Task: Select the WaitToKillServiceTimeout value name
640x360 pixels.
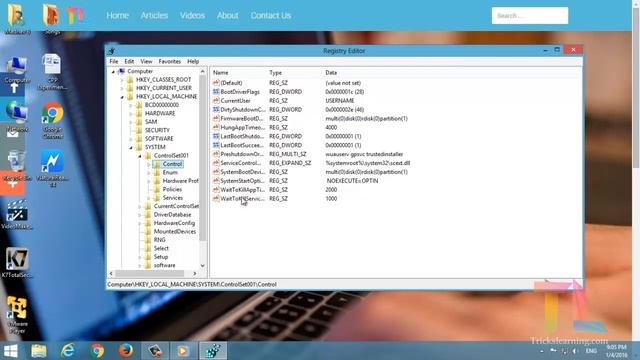Action: [x=242, y=199]
